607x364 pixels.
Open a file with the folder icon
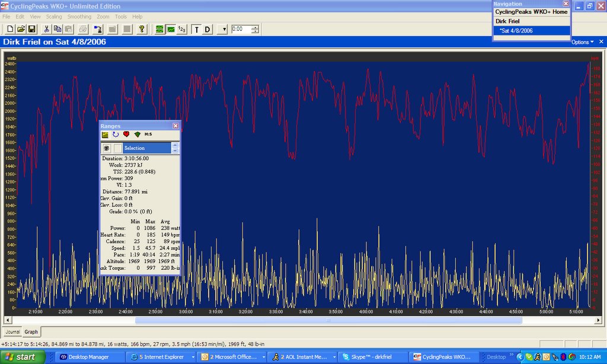coord(21,29)
